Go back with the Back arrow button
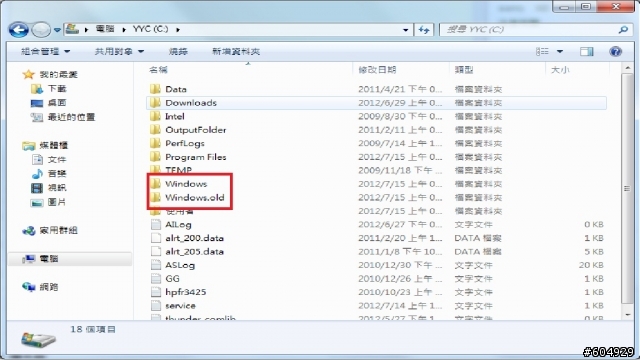Viewport: 640px width, 360px height. (18, 30)
